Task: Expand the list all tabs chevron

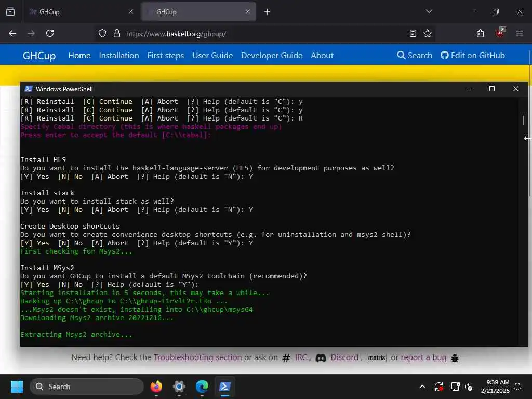Action: (429, 11)
